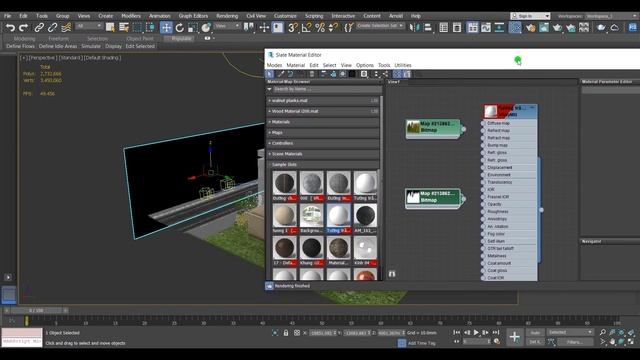Expand walnut planks.mat library group
The width and height of the screenshot is (640, 360).
pos(323,100)
